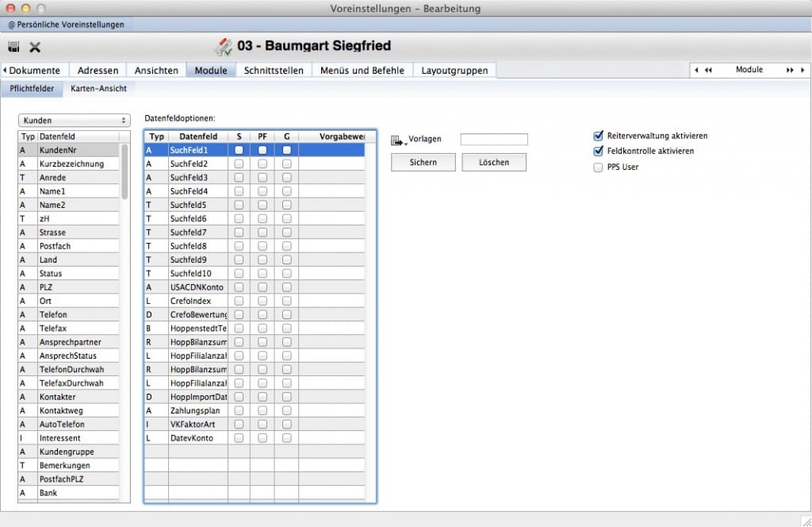Click the Vorlagen text field
This screenshot has height=527, width=812.
pos(494,140)
